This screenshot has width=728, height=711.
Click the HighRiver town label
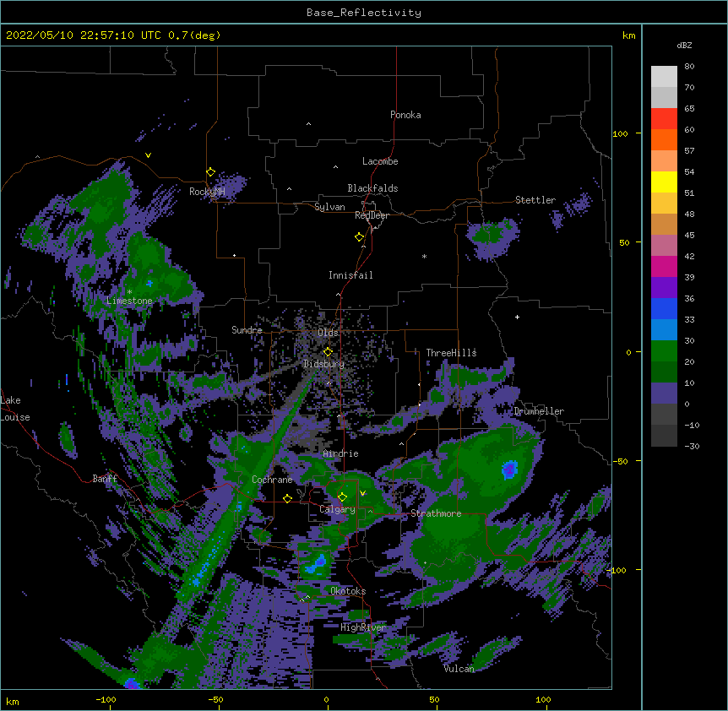363,627
